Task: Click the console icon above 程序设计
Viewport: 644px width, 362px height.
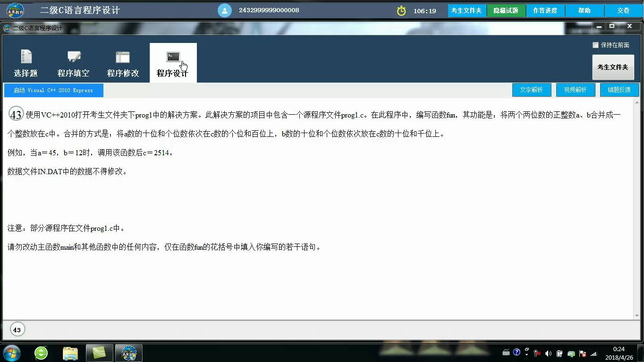Action: [x=173, y=57]
